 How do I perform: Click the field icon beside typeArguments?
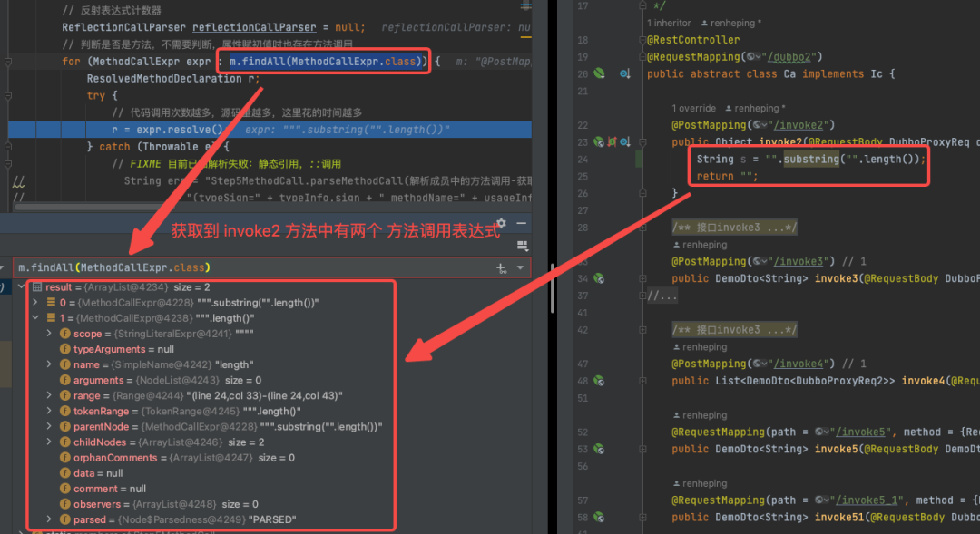pyautogui.click(x=64, y=349)
